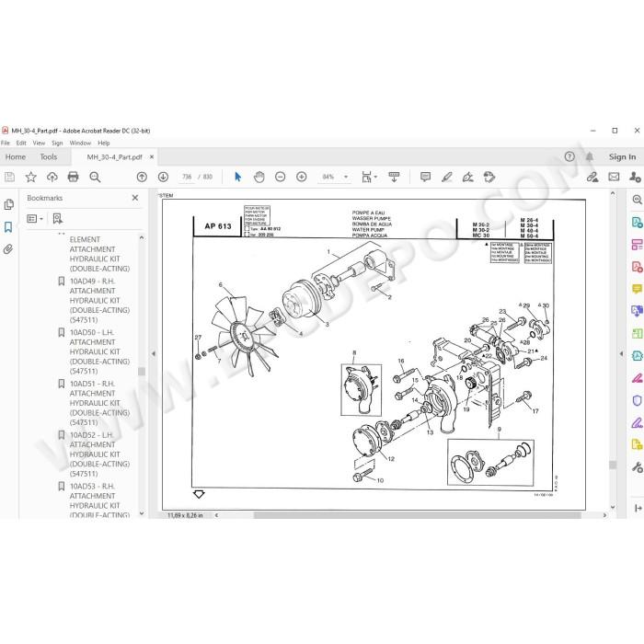Zoom out with the minus button
This screenshot has height=644, width=644.
(x=280, y=177)
